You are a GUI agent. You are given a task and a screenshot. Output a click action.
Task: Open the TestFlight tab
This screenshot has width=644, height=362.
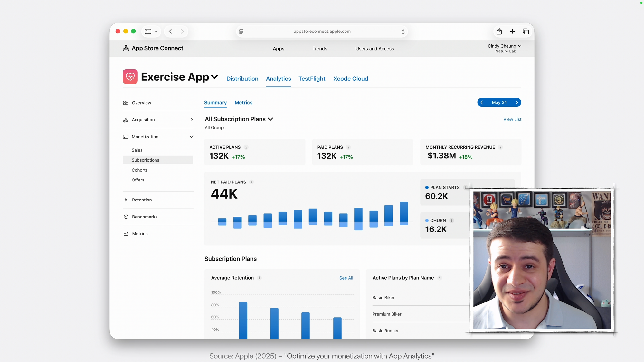[x=312, y=79]
